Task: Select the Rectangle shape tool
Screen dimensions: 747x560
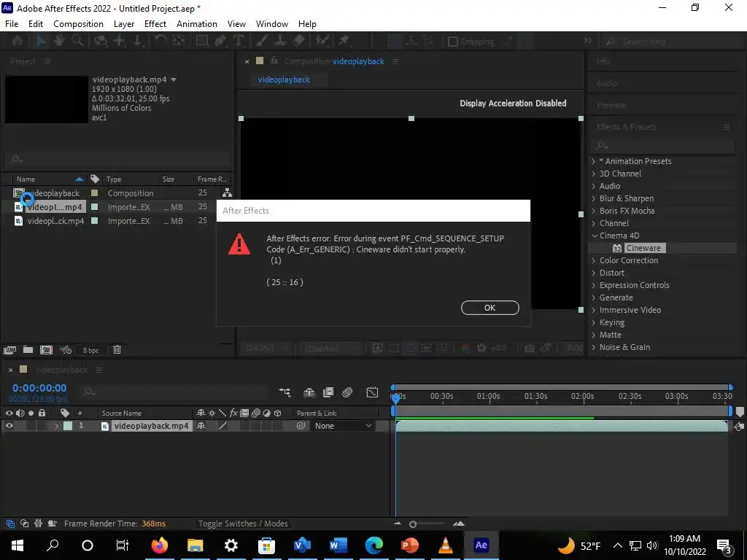Action: tap(202, 41)
